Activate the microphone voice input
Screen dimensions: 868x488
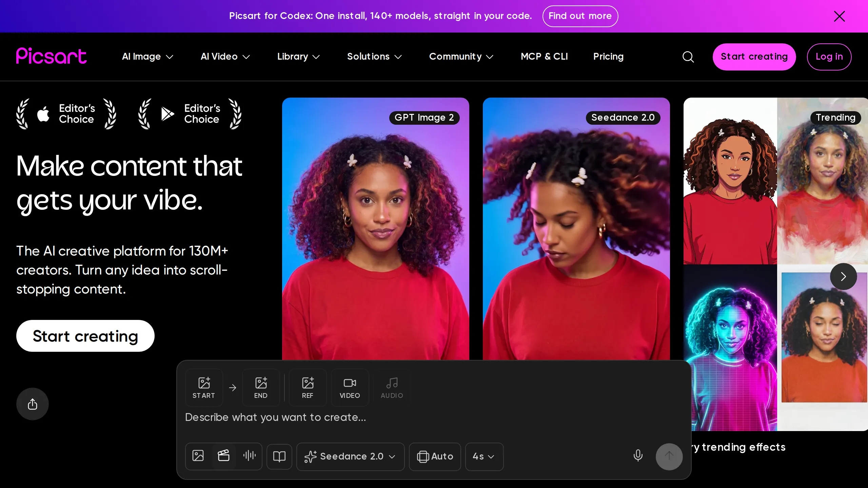tap(638, 456)
